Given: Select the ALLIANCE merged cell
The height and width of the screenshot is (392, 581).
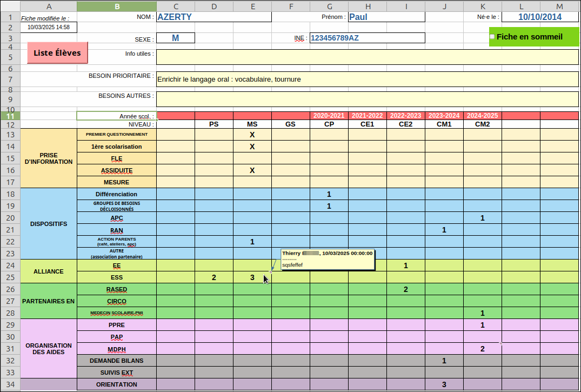Looking at the screenshot, I should pyautogui.click(x=49, y=271).
